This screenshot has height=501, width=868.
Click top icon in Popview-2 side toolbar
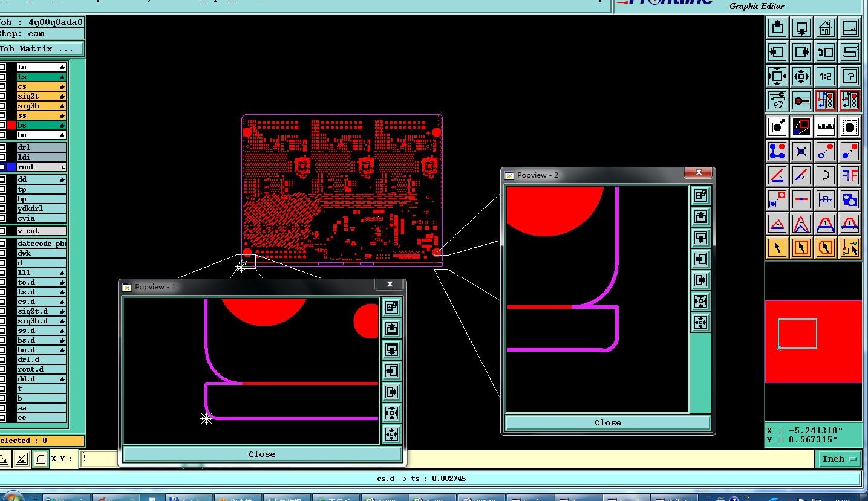click(x=700, y=195)
